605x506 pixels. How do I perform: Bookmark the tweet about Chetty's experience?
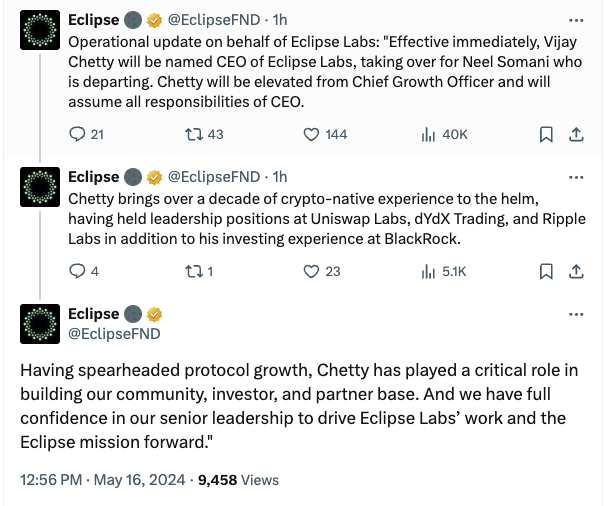pyautogui.click(x=546, y=271)
